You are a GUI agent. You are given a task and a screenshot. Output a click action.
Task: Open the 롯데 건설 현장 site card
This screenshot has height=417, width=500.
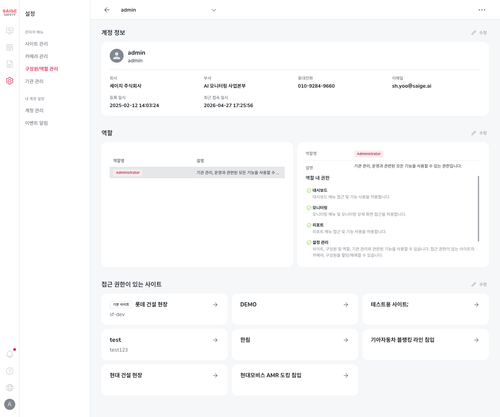[x=164, y=309]
